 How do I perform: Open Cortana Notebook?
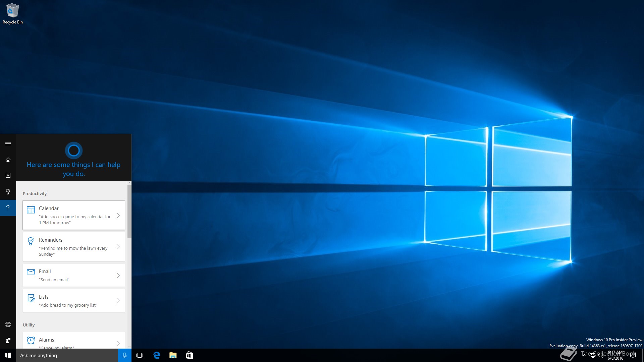(8, 176)
